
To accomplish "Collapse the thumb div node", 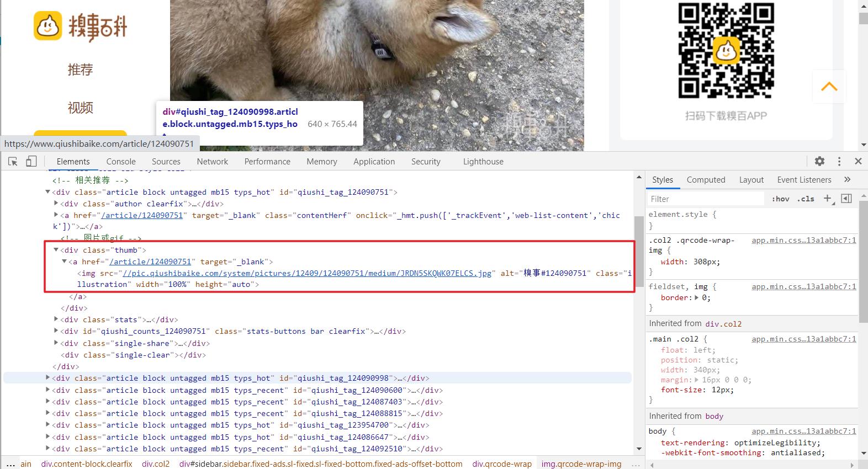I will (x=56, y=250).
